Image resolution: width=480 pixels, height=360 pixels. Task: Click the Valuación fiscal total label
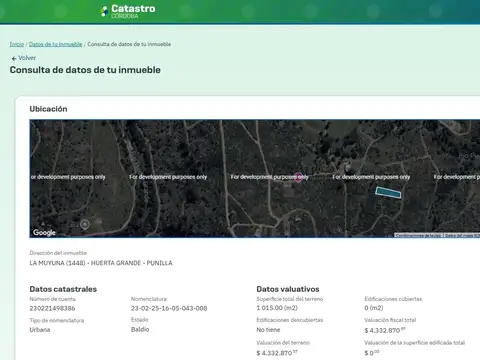coord(390,320)
